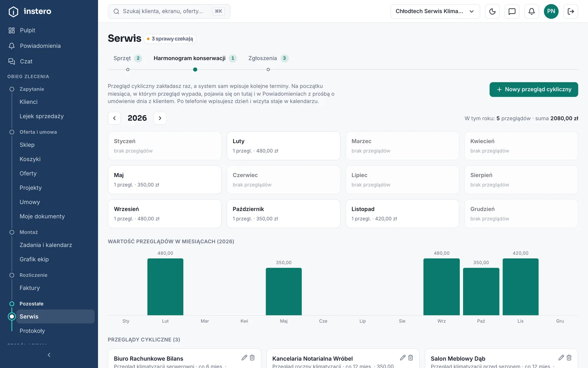
Task: Edit Salon Meblowy Dąb review
Action: (x=561, y=358)
